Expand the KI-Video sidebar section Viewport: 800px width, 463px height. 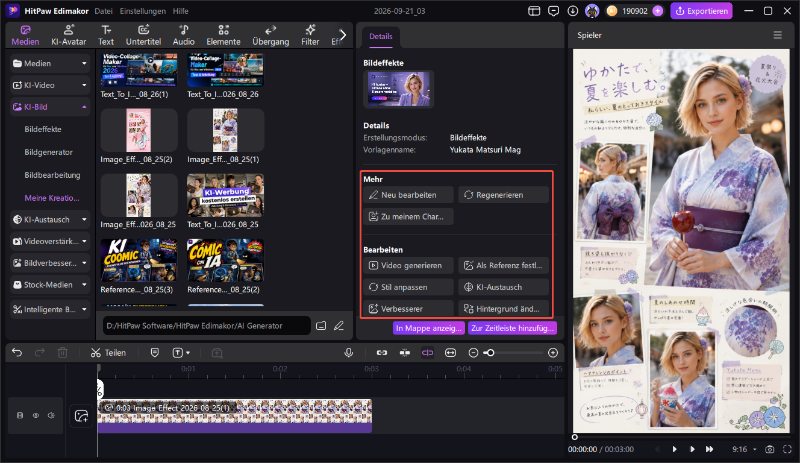pos(49,85)
